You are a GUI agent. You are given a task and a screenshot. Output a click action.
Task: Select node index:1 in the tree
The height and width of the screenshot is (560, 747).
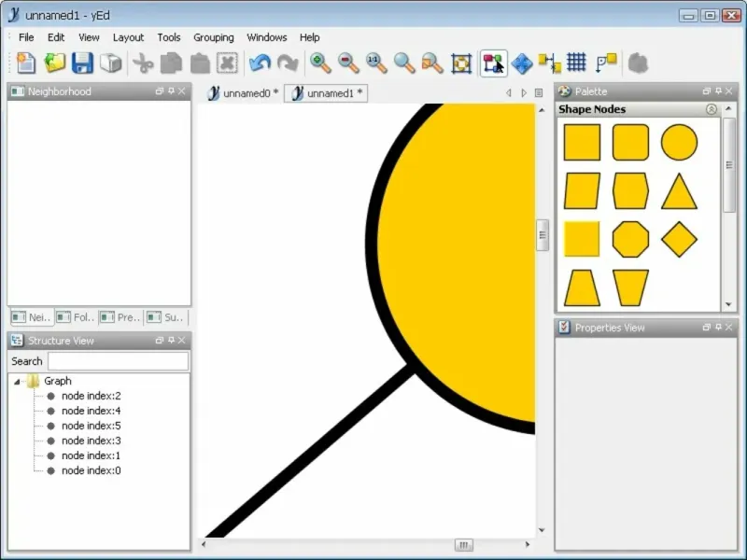[x=91, y=455]
